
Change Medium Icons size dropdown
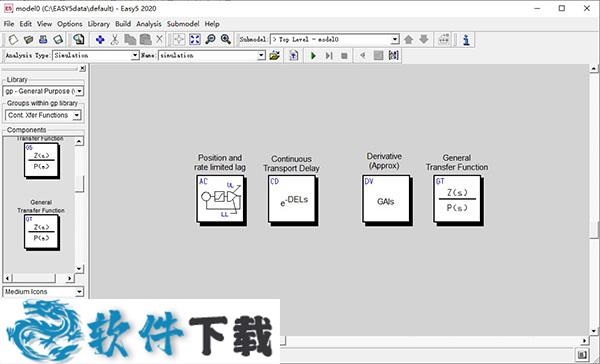click(43, 292)
